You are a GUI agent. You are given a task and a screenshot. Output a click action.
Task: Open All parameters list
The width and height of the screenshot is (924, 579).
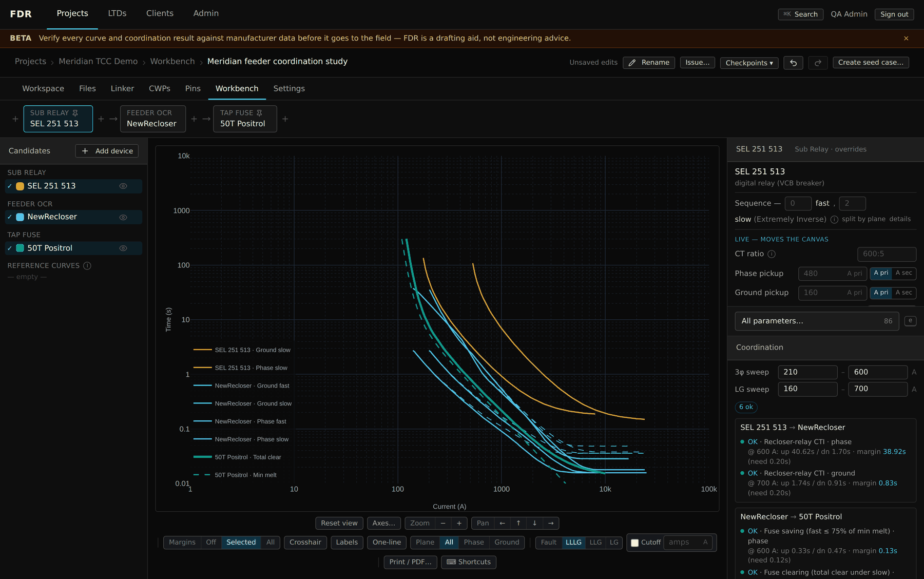(817, 321)
